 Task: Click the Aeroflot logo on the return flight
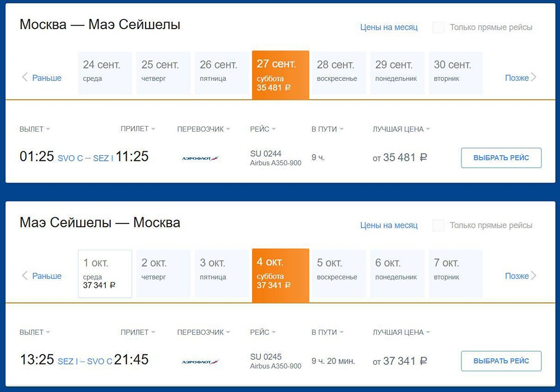200,362
